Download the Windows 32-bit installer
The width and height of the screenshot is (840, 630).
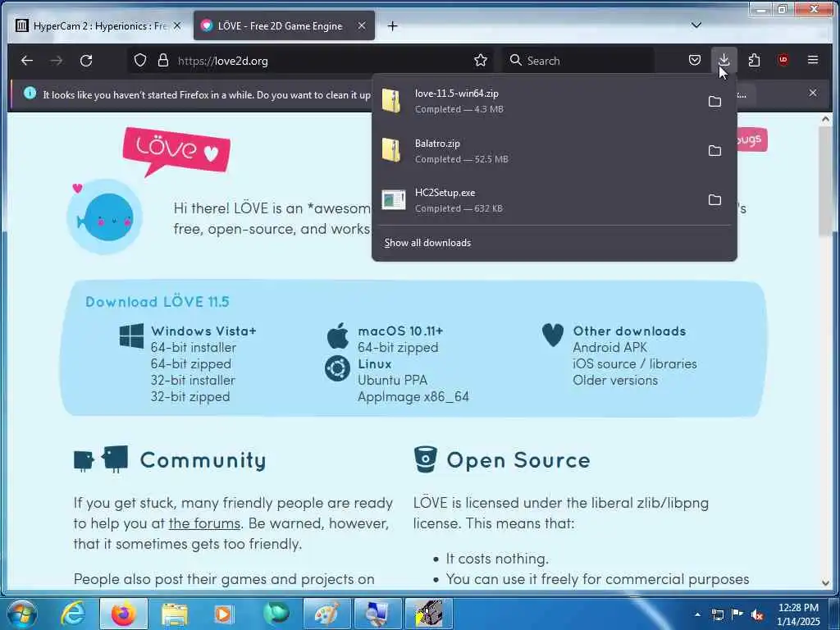click(x=193, y=381)
